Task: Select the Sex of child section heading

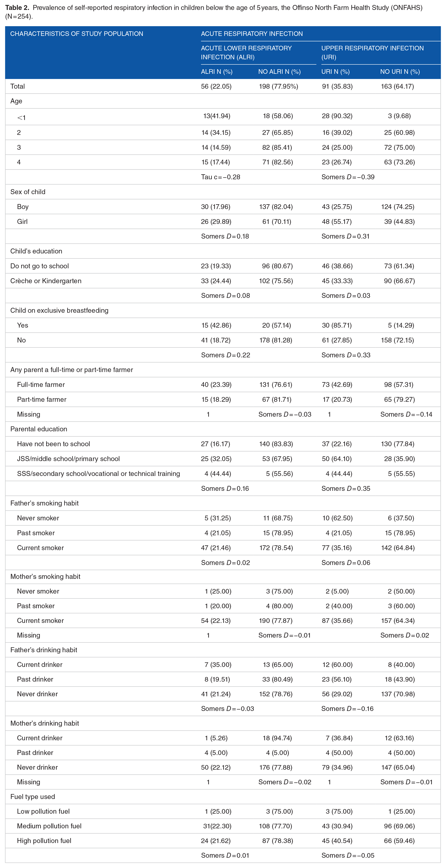Action: tap(28, 192)
